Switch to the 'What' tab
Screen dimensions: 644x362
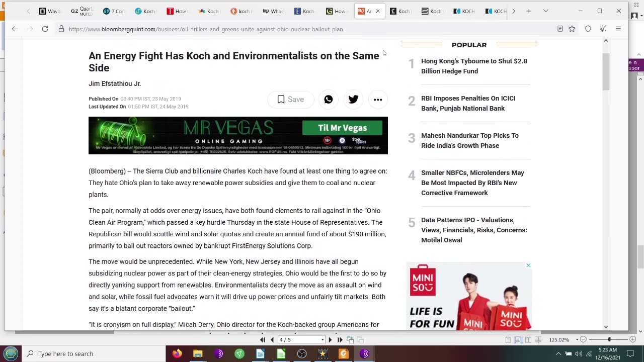[273, 11]
